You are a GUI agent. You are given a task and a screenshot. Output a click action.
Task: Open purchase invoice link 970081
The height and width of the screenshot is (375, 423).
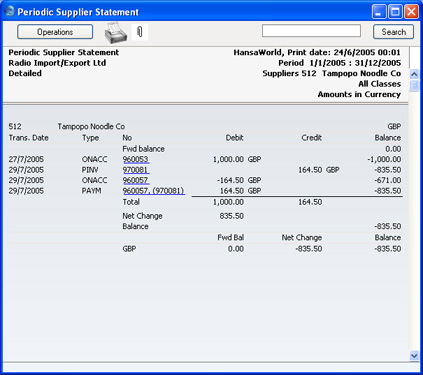[x=136, y=170]
